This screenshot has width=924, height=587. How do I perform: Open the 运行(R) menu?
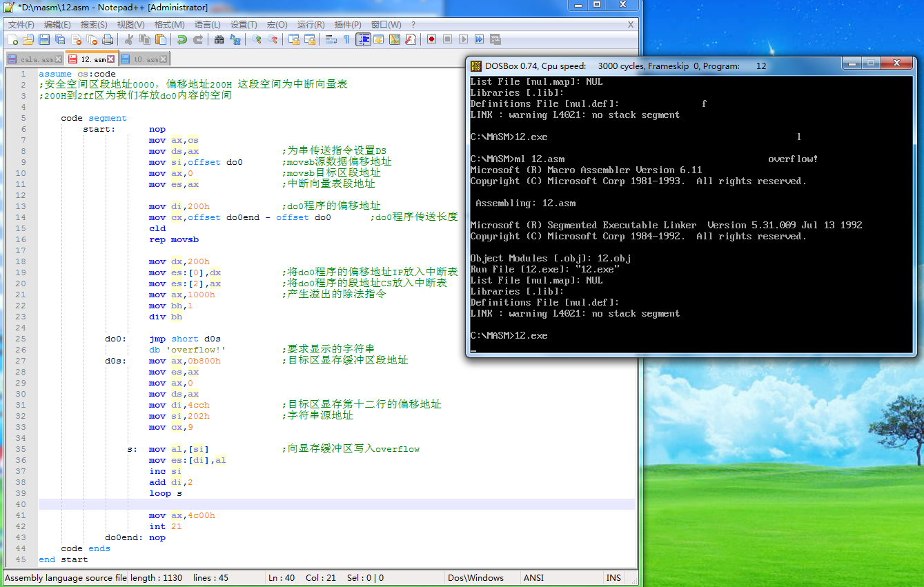point(311,24)
